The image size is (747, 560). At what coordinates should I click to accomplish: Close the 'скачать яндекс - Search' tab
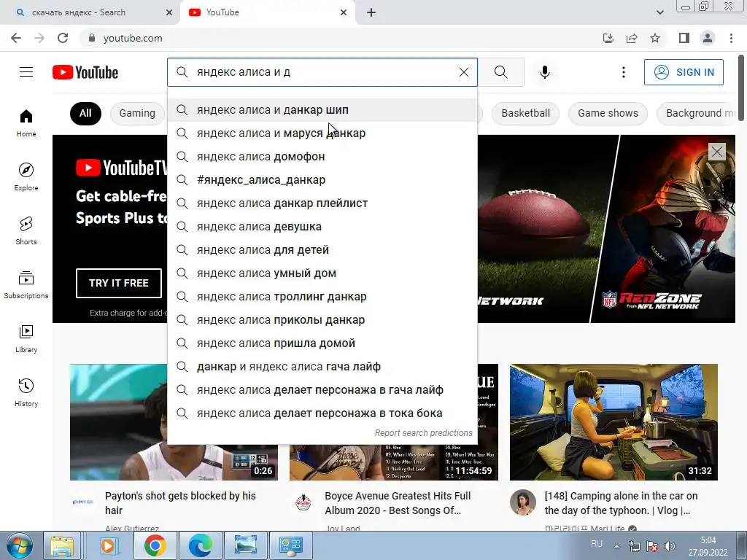pyautogui.click(x=169, y=12)
